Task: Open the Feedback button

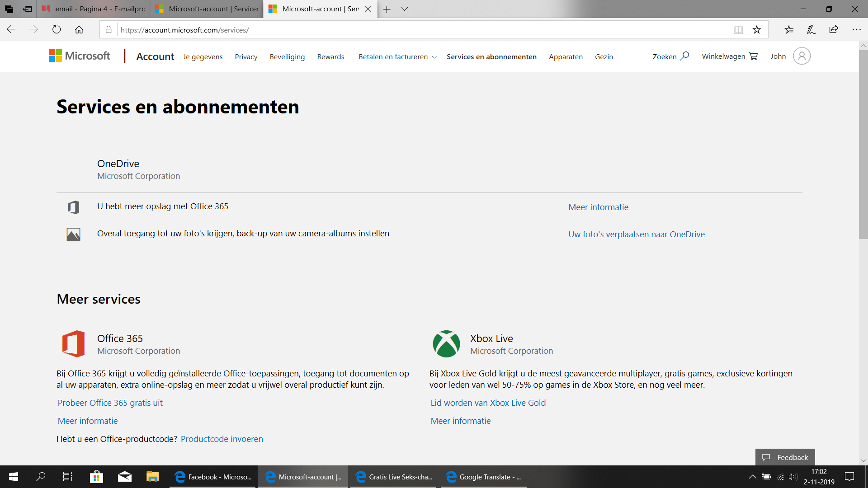Action: [785, 457]
